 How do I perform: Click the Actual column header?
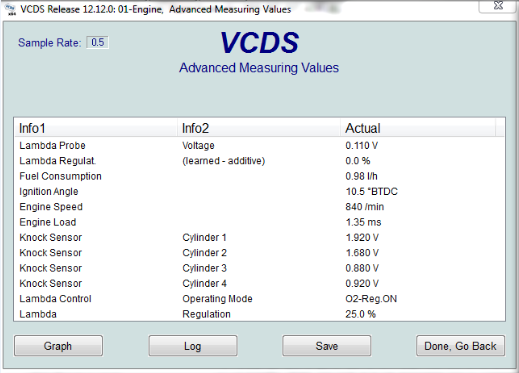pos(418,128)
